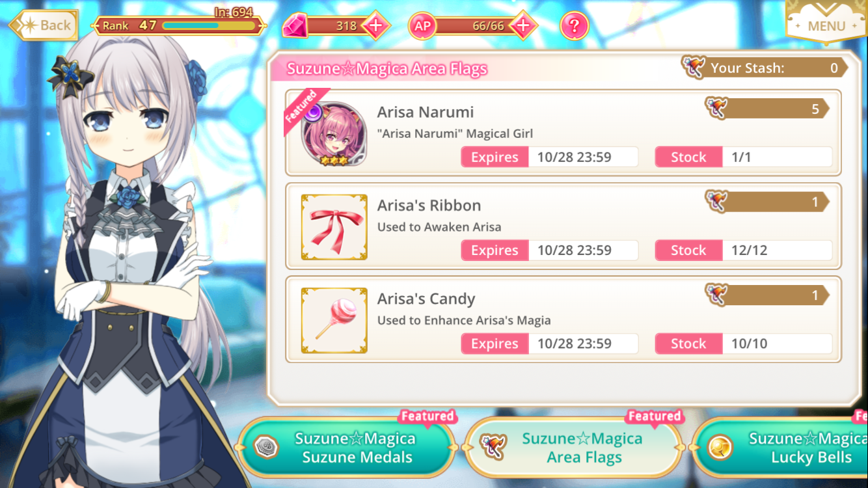Tap the Rank 47 experience progress bar
Screen dimensions: 868x488
[208, 26]
